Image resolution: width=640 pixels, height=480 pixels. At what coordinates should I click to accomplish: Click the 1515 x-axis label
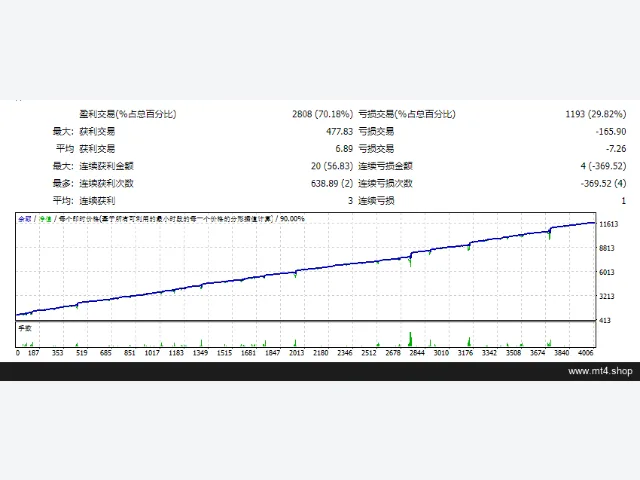(224, 353)
